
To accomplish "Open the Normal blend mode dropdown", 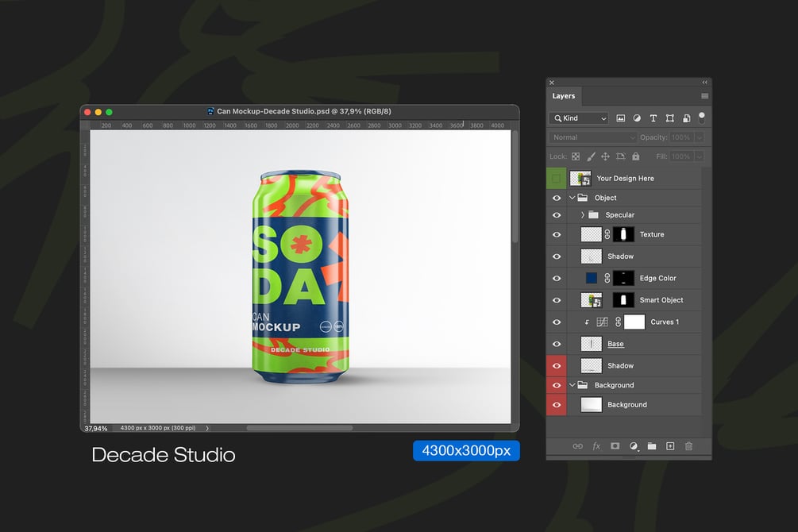I will pos(592,137).
